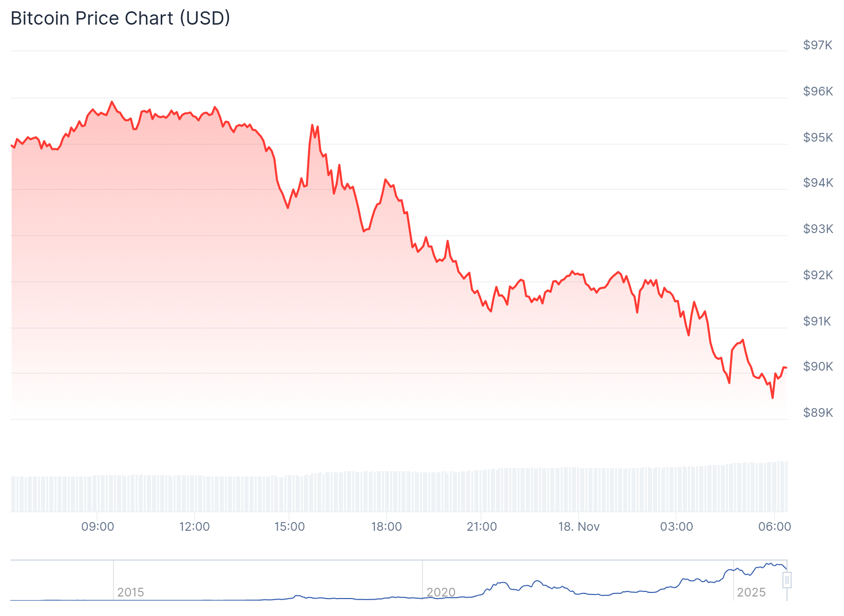Click the $90K price axis label

818,367
